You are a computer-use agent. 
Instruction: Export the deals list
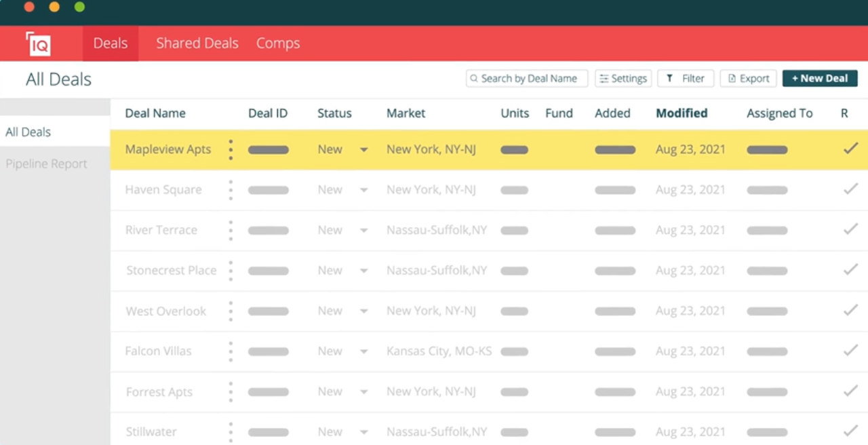[x=749, y=79]
